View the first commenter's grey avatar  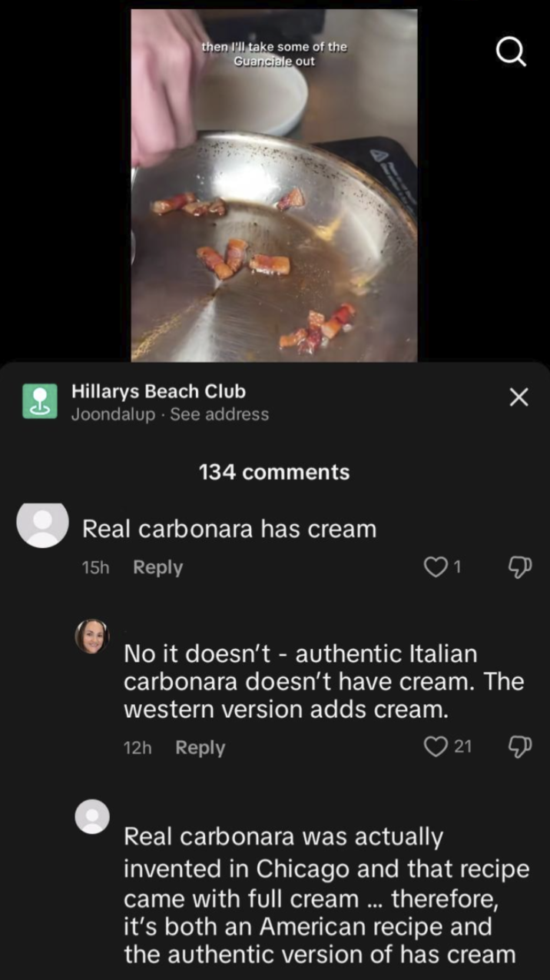(43, 526)
